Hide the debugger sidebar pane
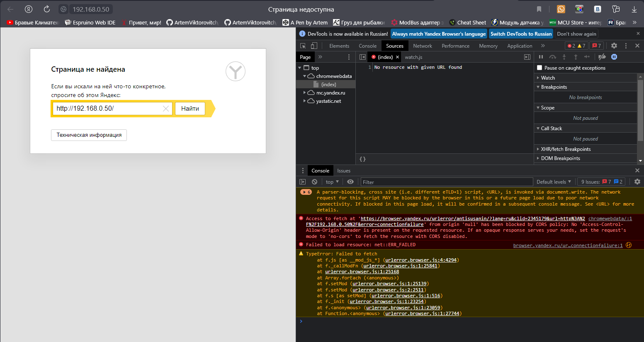The width and height of the screenshot is (644, 342). [x=527, y=57]
